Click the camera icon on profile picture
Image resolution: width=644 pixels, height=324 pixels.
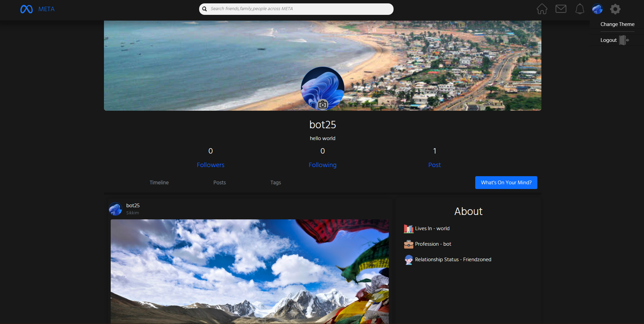(x=323, y=105)
